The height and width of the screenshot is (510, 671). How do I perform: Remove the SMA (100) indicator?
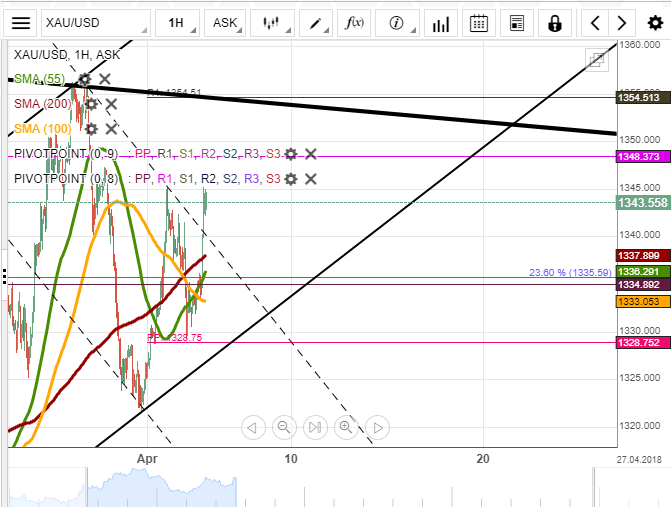tap(111, 129)
